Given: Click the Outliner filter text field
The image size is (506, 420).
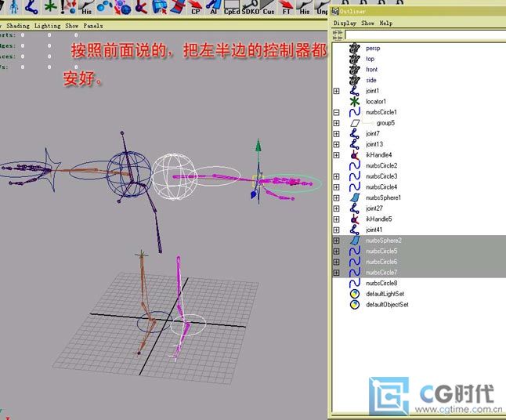Looking at the screenshot, I should (423, 34).
